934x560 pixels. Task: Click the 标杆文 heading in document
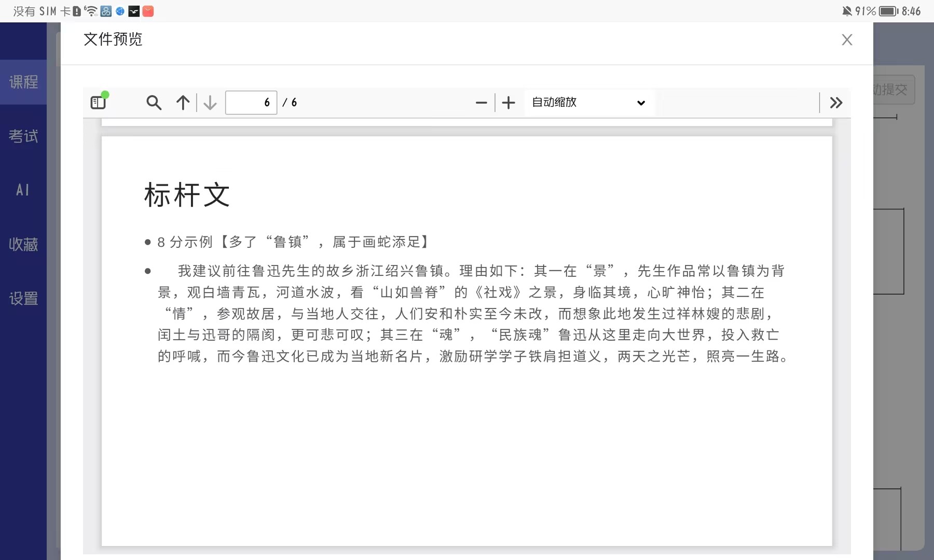point(187,195)
